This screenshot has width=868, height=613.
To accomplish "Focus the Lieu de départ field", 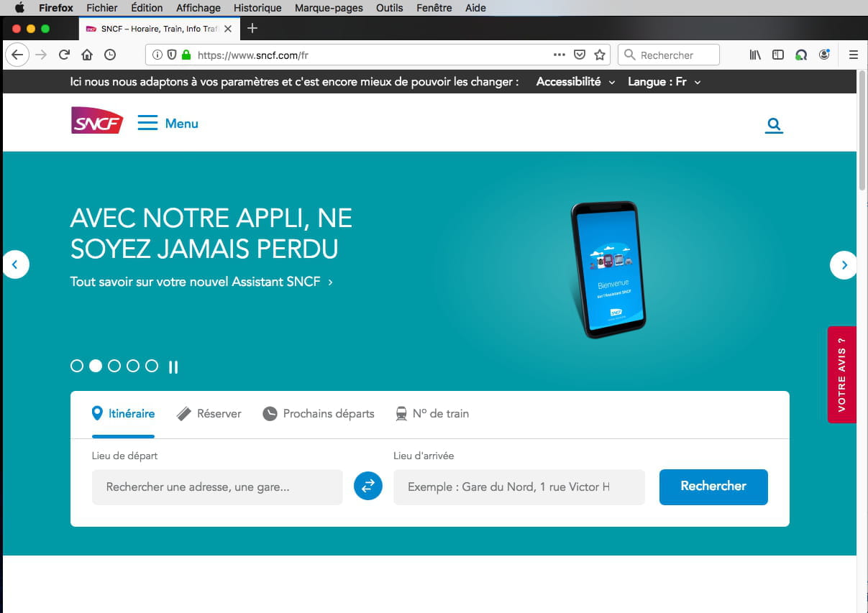I will pyautogui.click(x=217, y=487).
